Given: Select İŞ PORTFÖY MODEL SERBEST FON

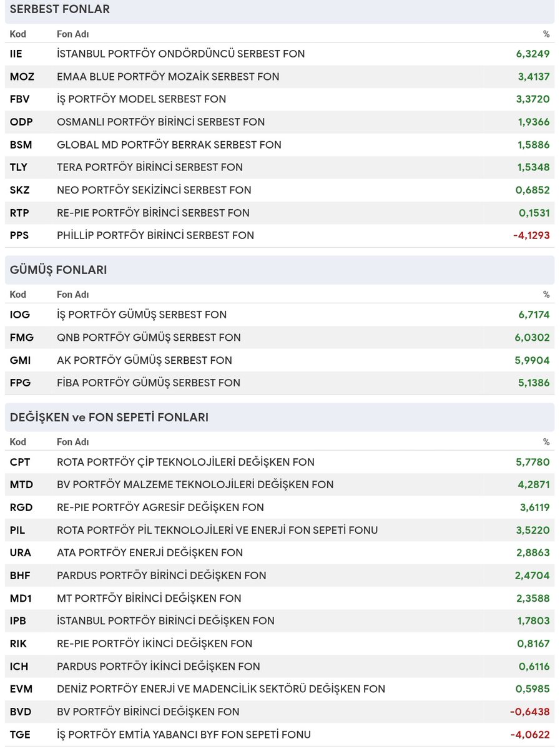Looking at the screenshot, I should (x=141, y=99).
